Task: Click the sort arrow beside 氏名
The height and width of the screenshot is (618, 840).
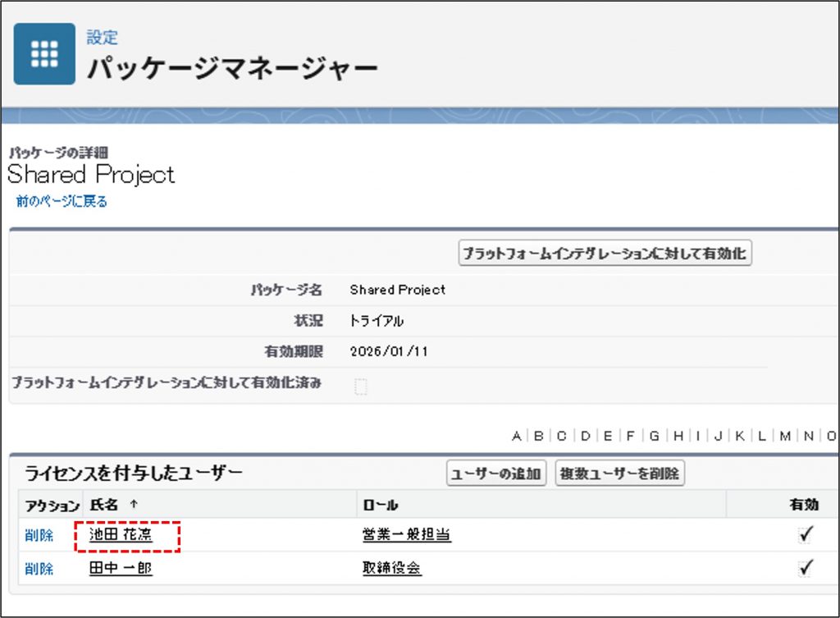Action: [134, 505]
